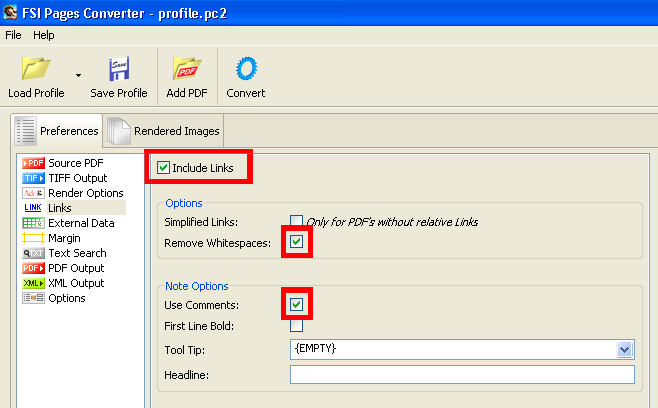Open the External Data preferences label
The image size is (658, 408).
click(x=81, y=223)
